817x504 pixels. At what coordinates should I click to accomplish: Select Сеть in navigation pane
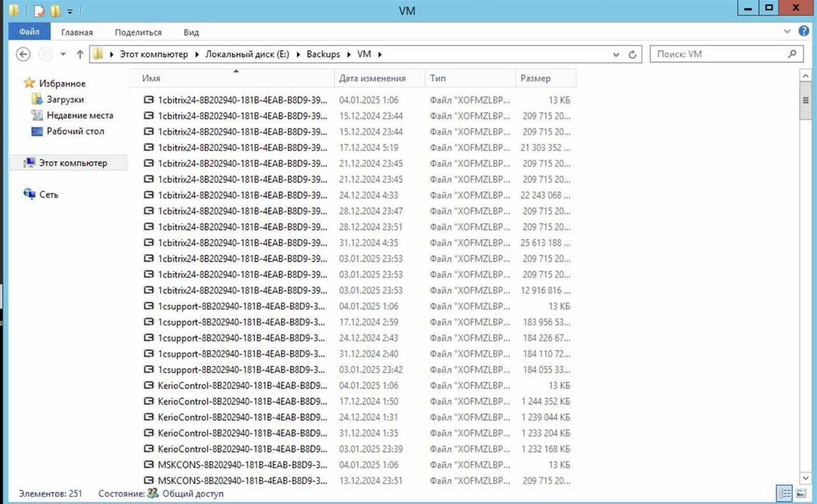[49, 195]
